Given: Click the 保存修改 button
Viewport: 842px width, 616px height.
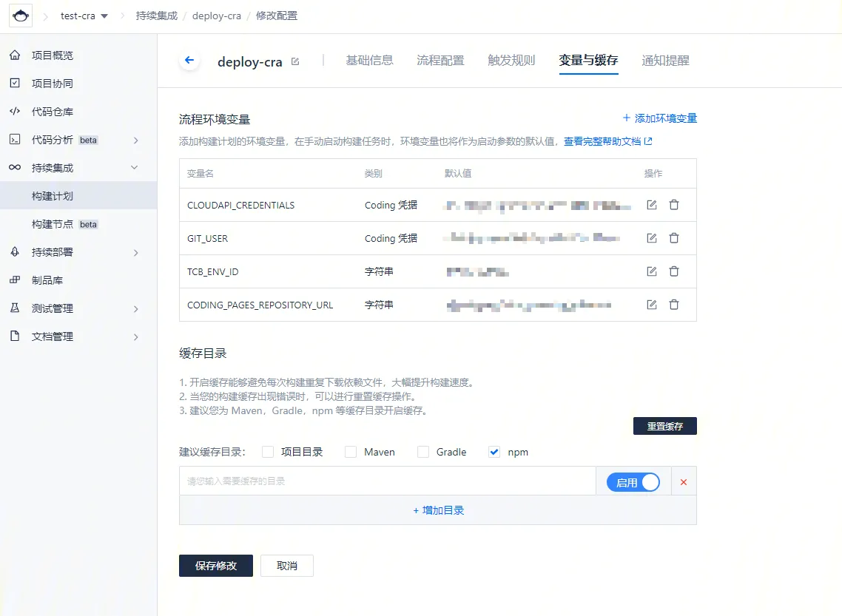Looking at the screenshot, I should 216,566.
